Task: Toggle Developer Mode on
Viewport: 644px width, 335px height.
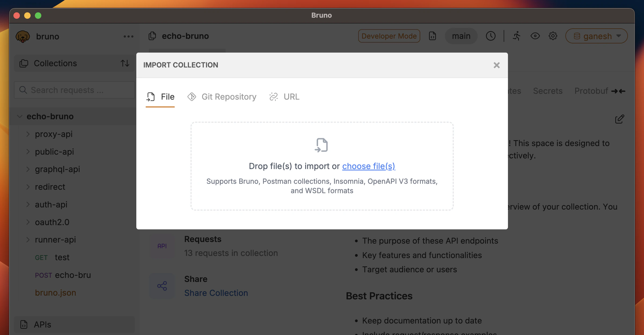Action: pos(389,36)
